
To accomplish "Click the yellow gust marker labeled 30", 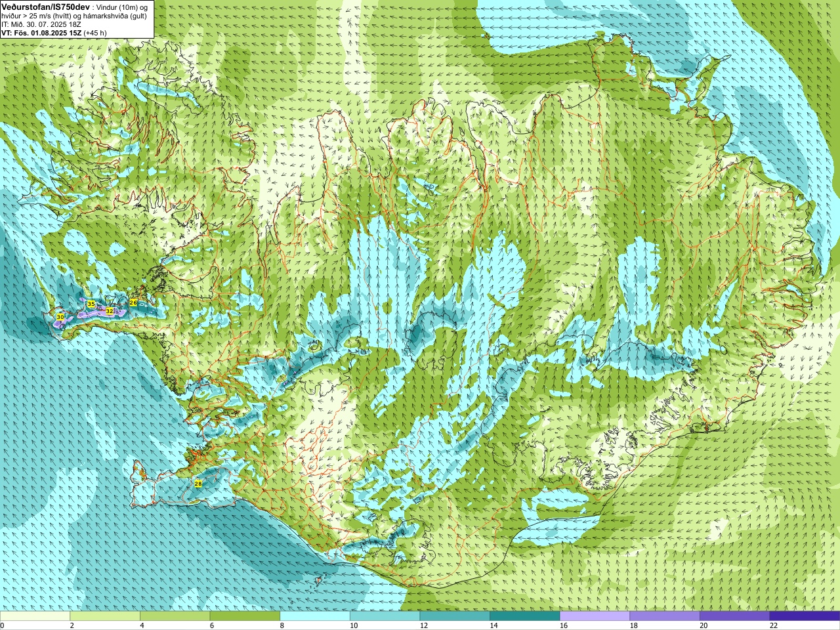I will point(60,317).
